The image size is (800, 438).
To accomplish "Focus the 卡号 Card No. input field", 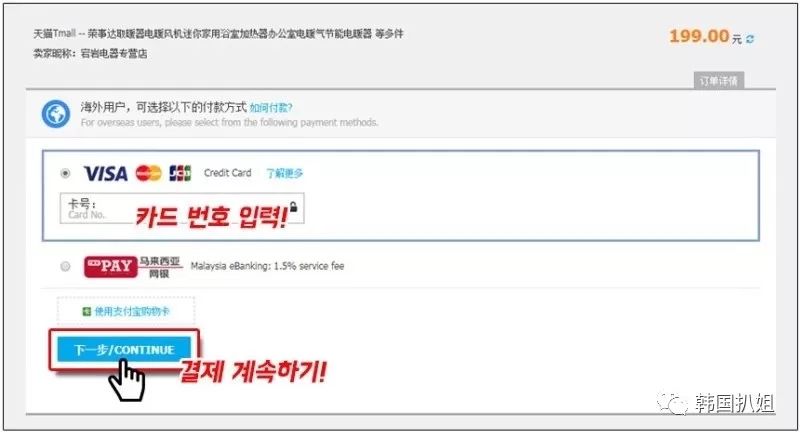I will pos(182,208).
